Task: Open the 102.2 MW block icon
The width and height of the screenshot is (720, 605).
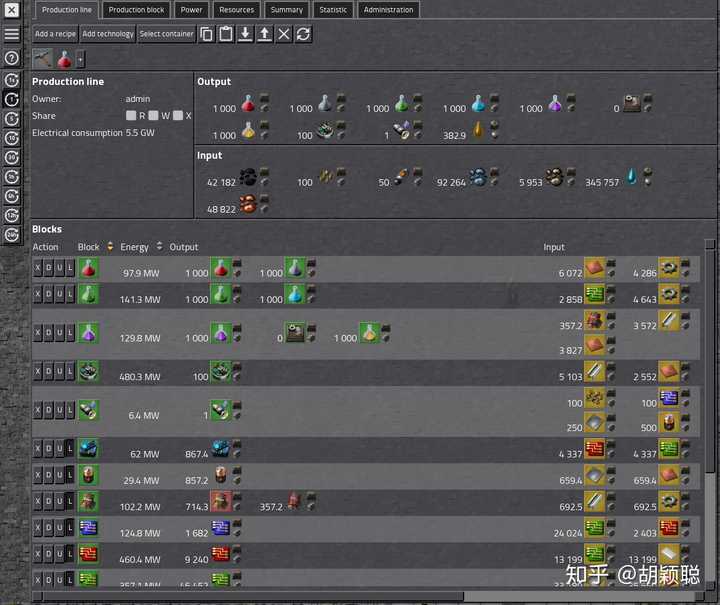Action: click(88, 502)
